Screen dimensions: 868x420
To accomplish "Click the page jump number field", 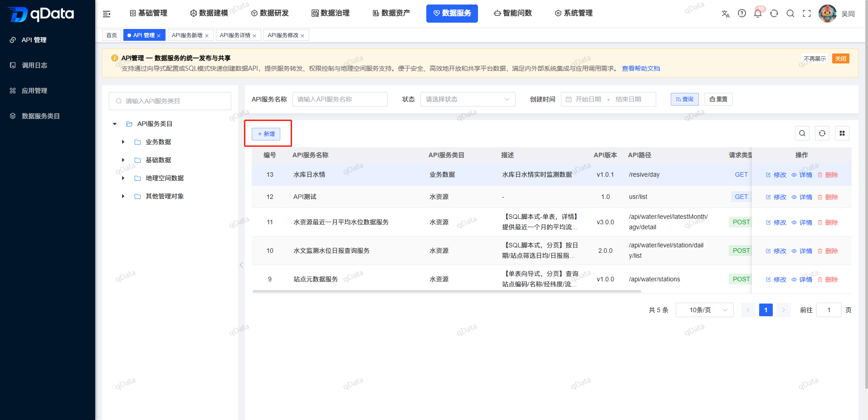I will (x=829, y=310).
